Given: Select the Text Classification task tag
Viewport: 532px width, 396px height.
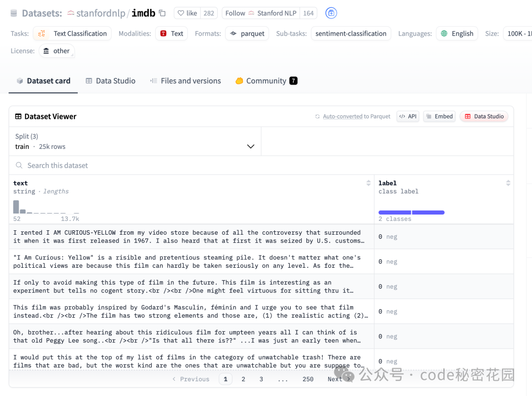Looking at the screenshot, I should (72, 34).
